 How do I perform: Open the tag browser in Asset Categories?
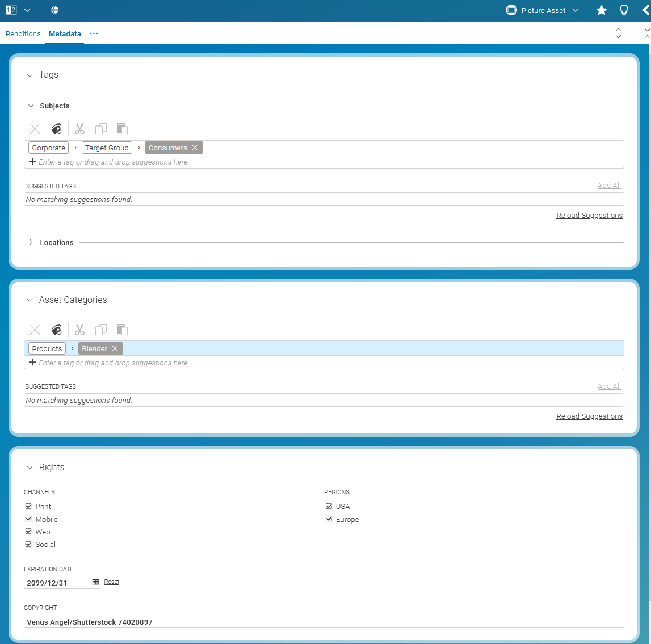[x=56, y=330]
